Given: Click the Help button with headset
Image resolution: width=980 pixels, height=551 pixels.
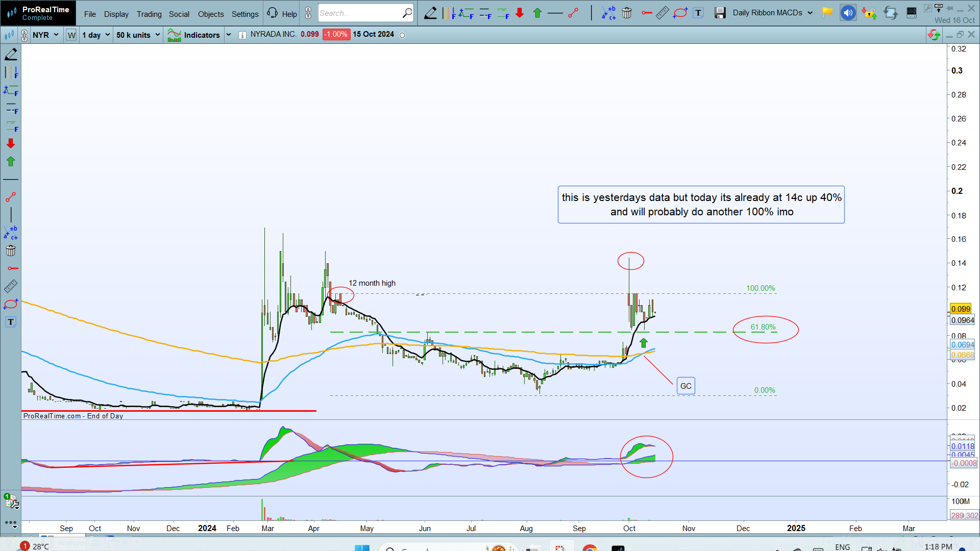Looking at the screenshot, I should point(282,13).
